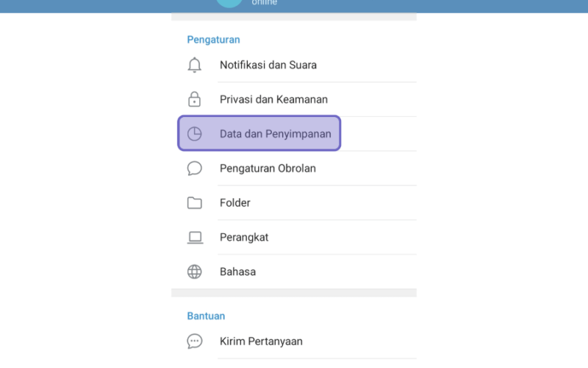Open Kirim Pertanyaan under Bantuan
The image size is (588, 368).
click(294, 342)
